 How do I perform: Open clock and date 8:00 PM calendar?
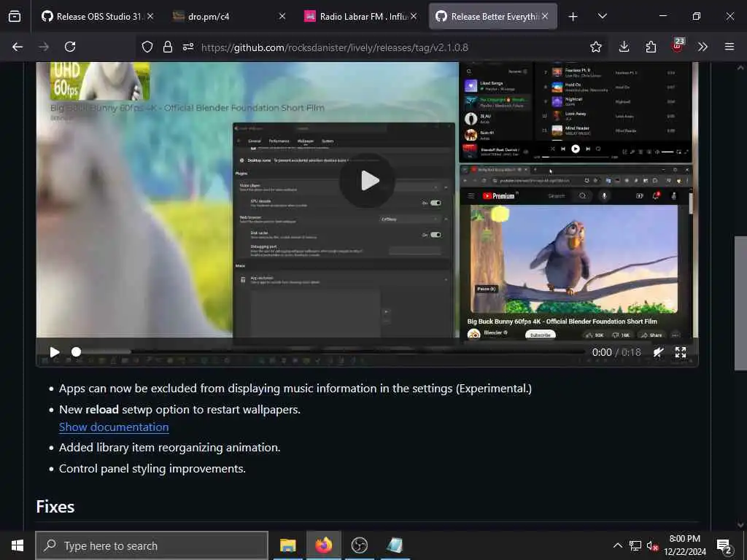pos(684,545)
